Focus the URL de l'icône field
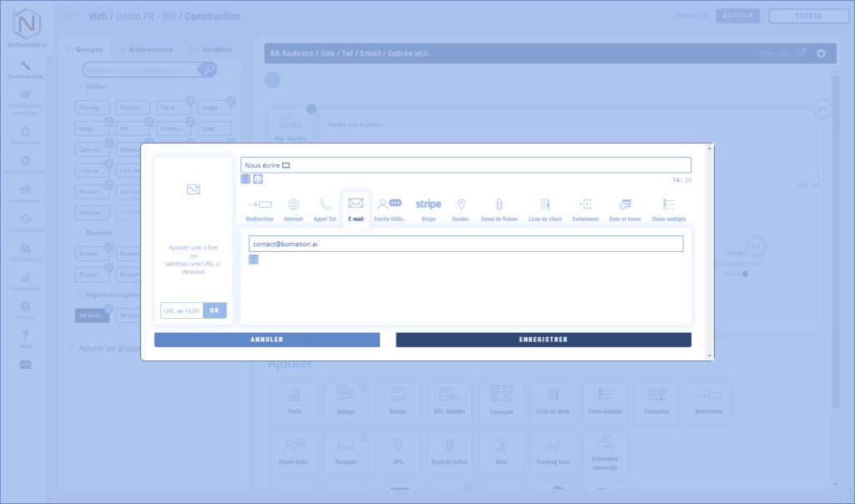 182,310
